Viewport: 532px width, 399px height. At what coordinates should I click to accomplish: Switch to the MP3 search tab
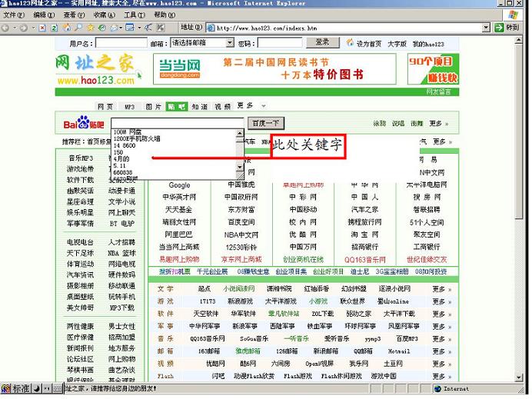[x=130, y=106]
